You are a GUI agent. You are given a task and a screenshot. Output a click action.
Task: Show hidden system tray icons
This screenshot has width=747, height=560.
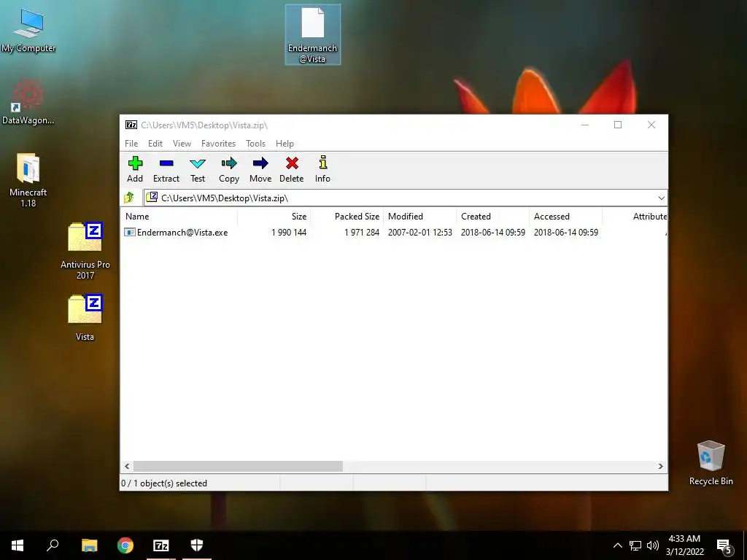(617, 545)
